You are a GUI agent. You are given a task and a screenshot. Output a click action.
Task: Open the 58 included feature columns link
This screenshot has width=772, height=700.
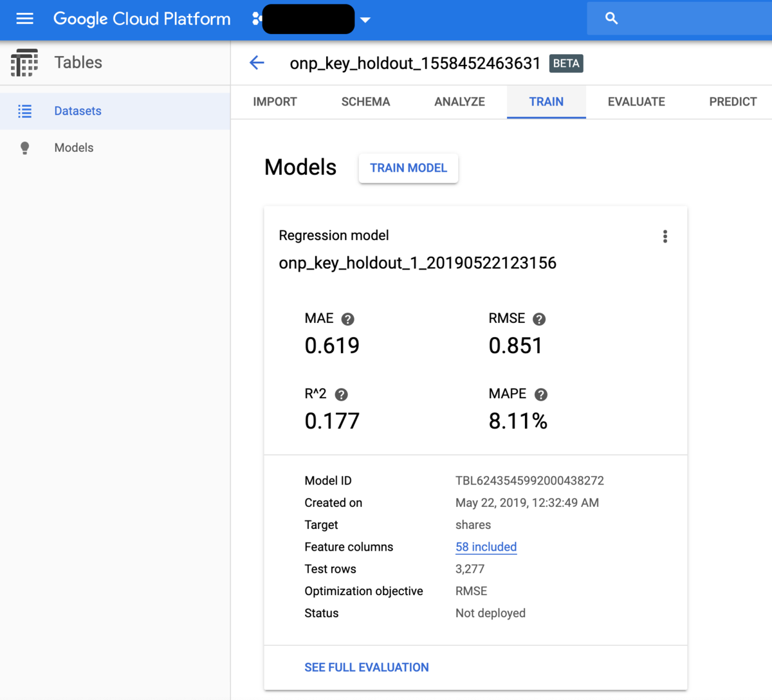[x=486, y=547]
